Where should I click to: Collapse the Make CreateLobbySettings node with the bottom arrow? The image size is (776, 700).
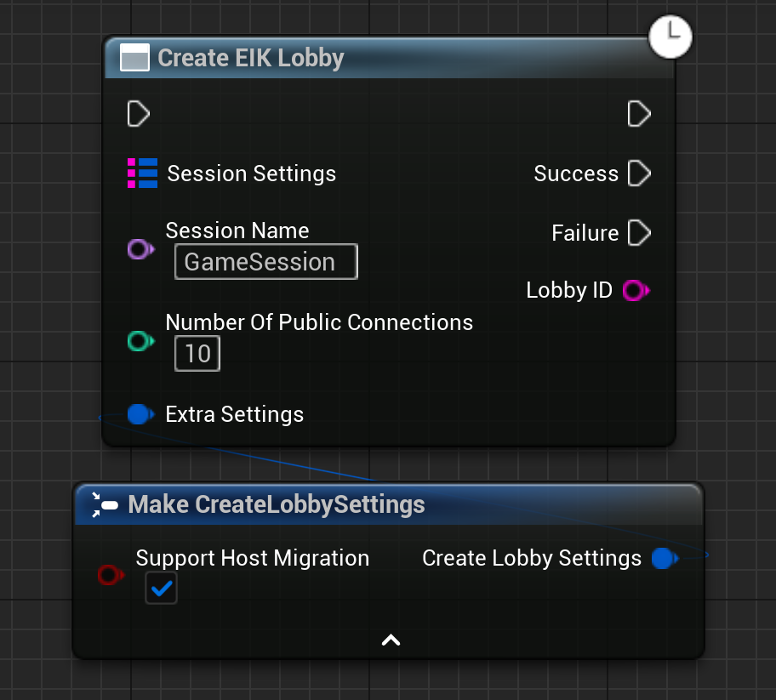(391, 640)
